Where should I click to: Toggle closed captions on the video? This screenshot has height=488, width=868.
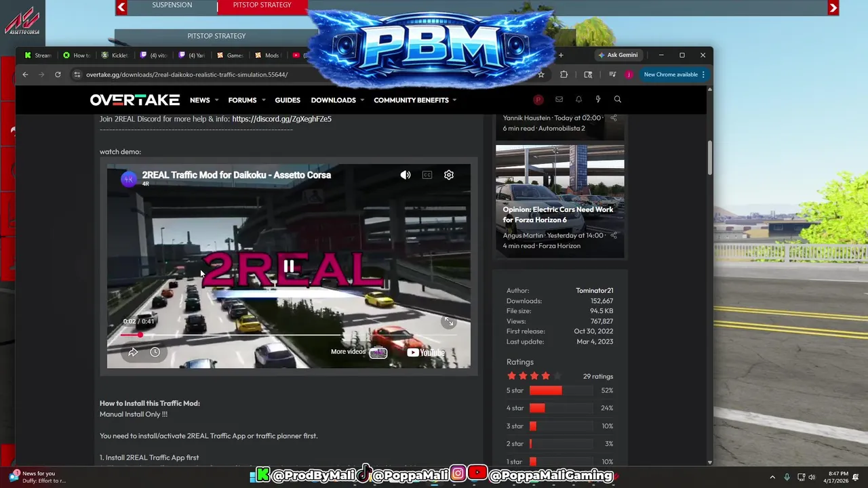pos(427,175)
